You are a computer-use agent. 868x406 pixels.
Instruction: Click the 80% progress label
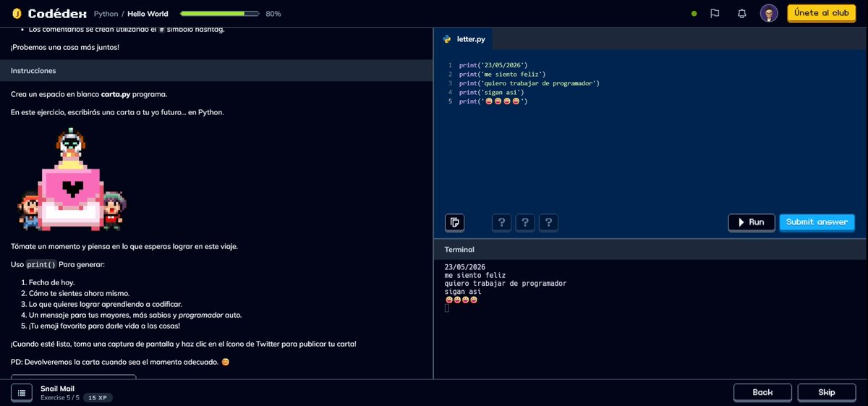273,14
